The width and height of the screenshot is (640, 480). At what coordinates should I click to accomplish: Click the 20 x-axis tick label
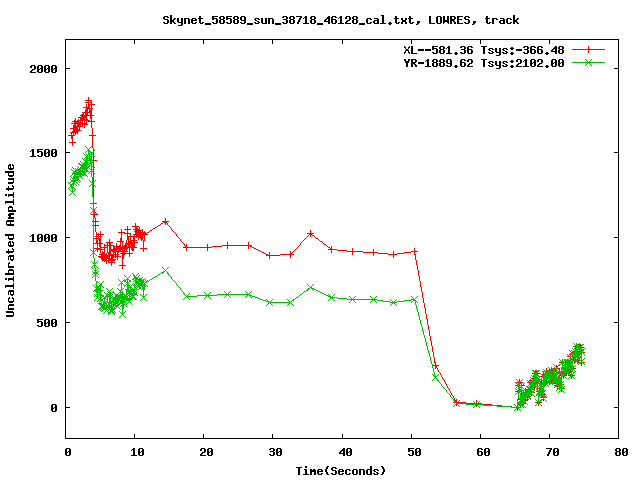(207, 452)
